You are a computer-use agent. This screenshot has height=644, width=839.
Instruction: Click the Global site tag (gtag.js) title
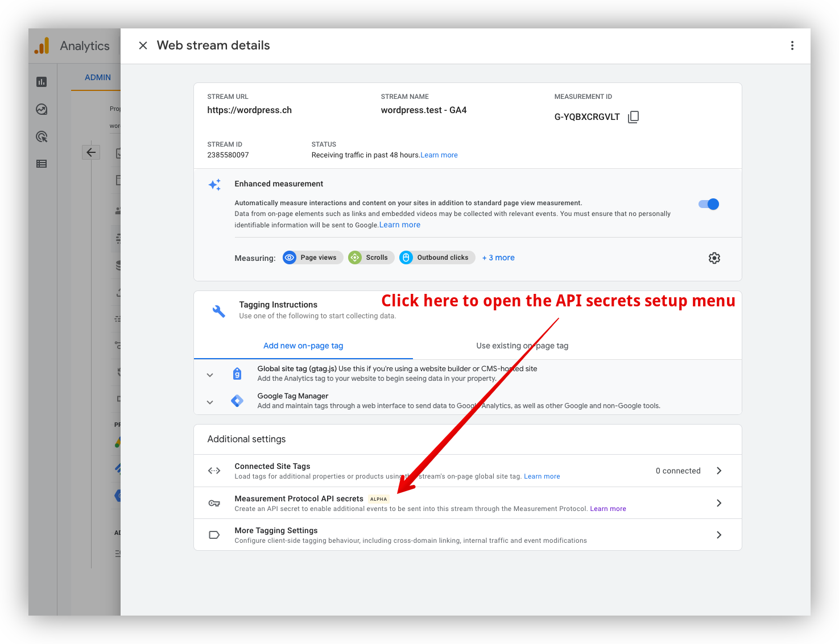point(297,369)
